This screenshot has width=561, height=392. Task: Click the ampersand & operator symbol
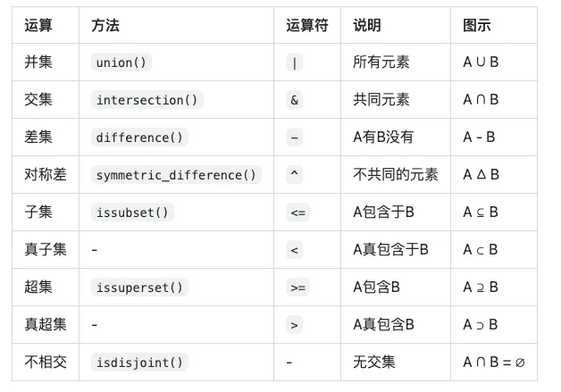click(295, 100)
